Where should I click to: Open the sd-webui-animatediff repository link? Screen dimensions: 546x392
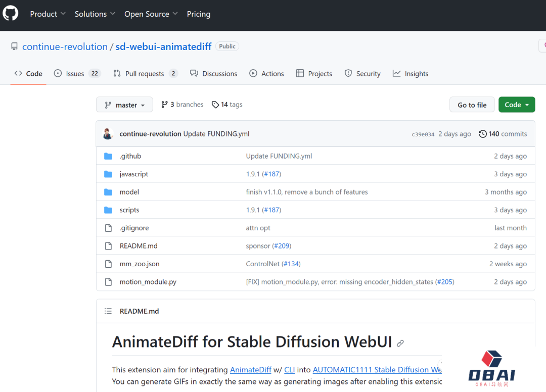click(163, 46)
